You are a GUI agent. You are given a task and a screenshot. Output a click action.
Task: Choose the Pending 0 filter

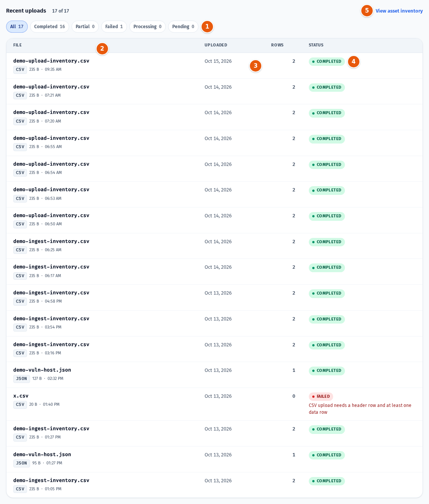pos(183,27)
